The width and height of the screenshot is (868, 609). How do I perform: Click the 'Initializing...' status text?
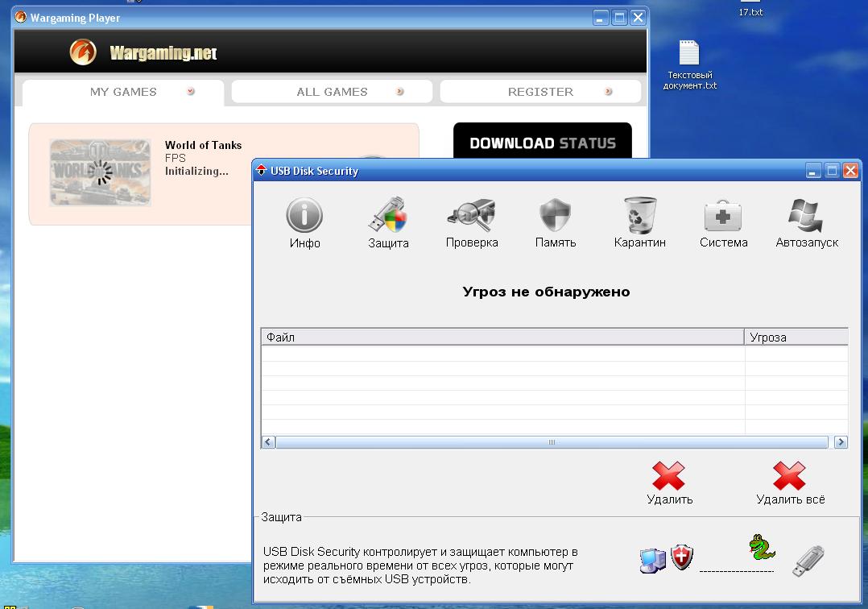pyautogui.click(x=196, y=171)
